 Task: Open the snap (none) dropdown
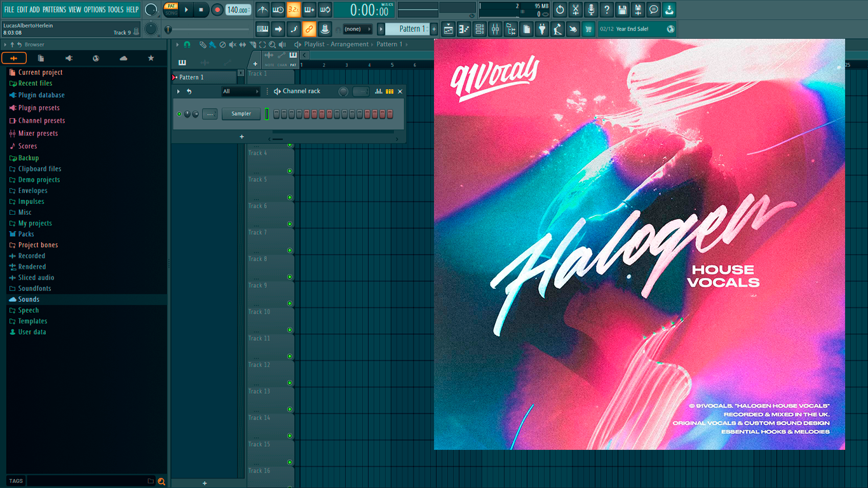click(x=357, y=29)
